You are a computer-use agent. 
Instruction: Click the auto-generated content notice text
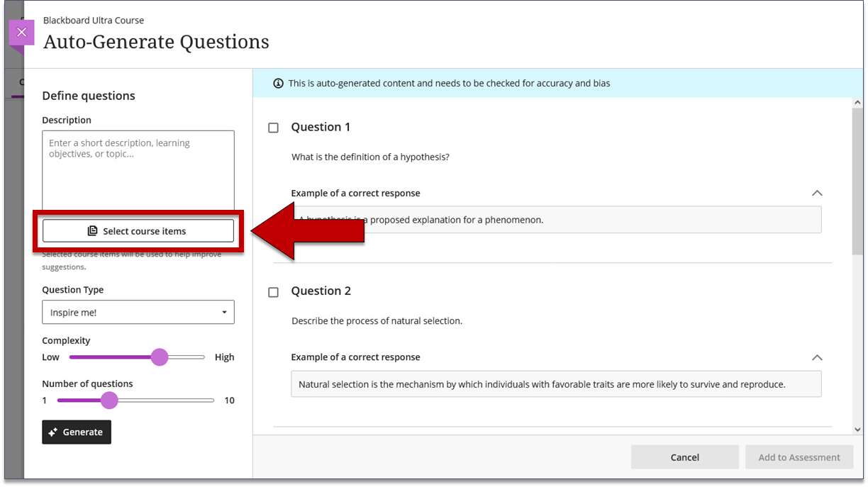point(449,84)
